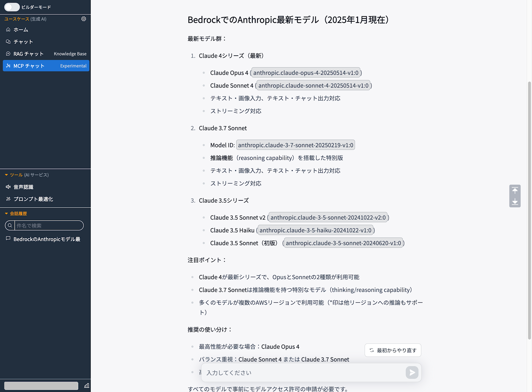Toggle the ビルダーモード switch
The height and width of the screenshot is (392, 532).
(12, 7)
